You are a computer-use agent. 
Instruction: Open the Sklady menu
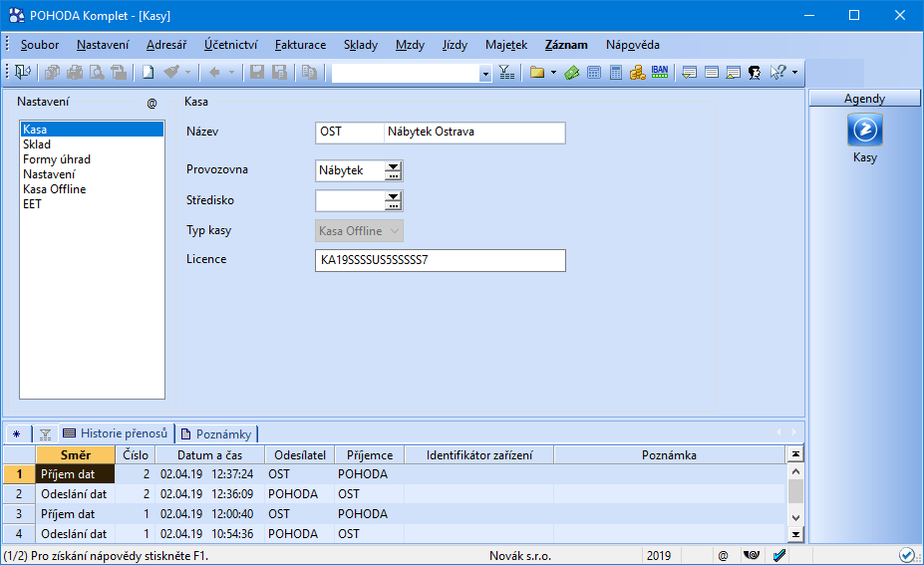(x=361, y=45)
